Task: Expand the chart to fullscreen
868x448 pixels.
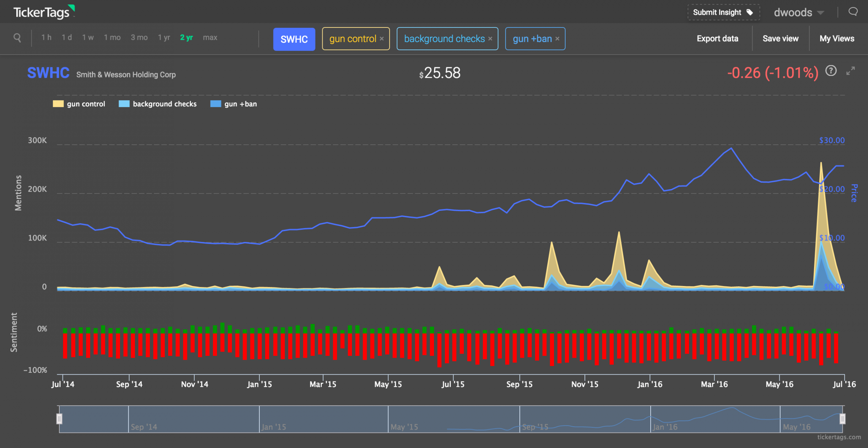Action: click(851, 71)
